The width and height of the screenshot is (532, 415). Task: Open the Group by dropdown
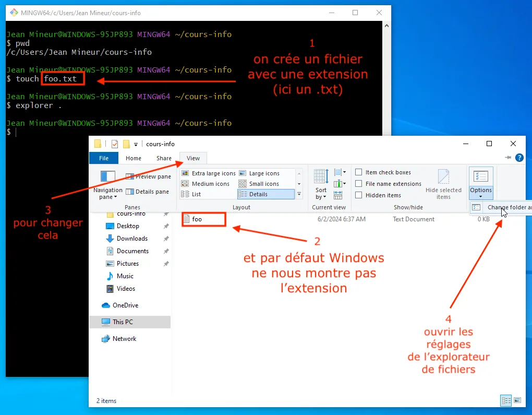point(340,172)
